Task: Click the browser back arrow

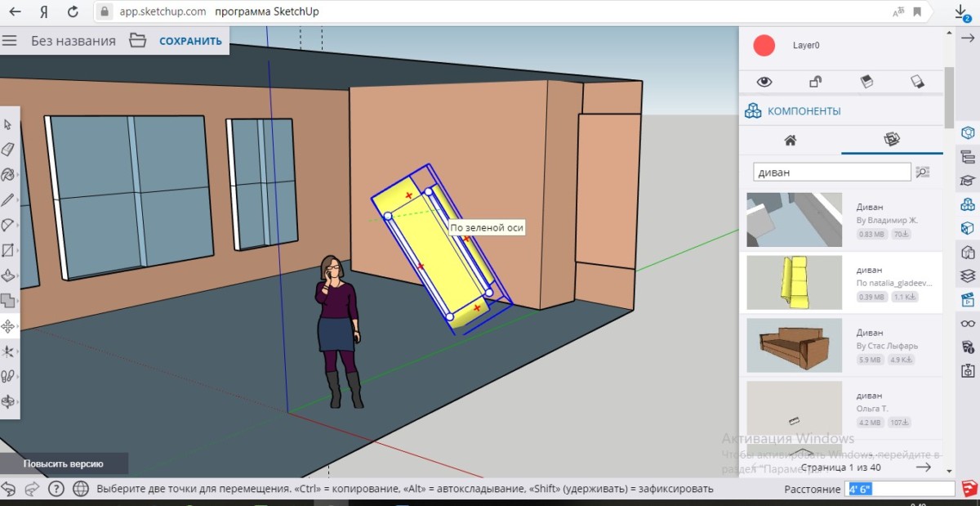Action: point(14,12)
